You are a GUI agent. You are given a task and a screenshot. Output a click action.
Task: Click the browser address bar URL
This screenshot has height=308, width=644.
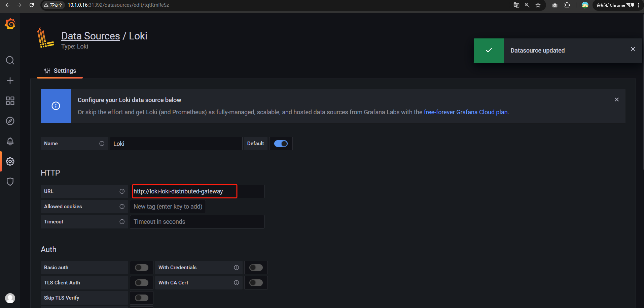point(118,5)
